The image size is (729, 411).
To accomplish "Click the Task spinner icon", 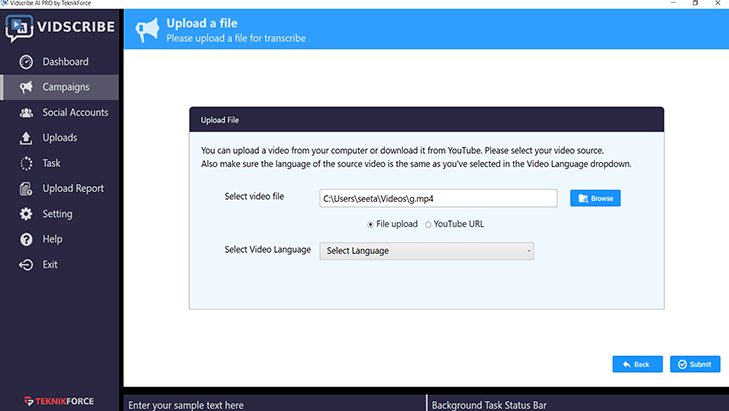I will (x=26, y=163).
